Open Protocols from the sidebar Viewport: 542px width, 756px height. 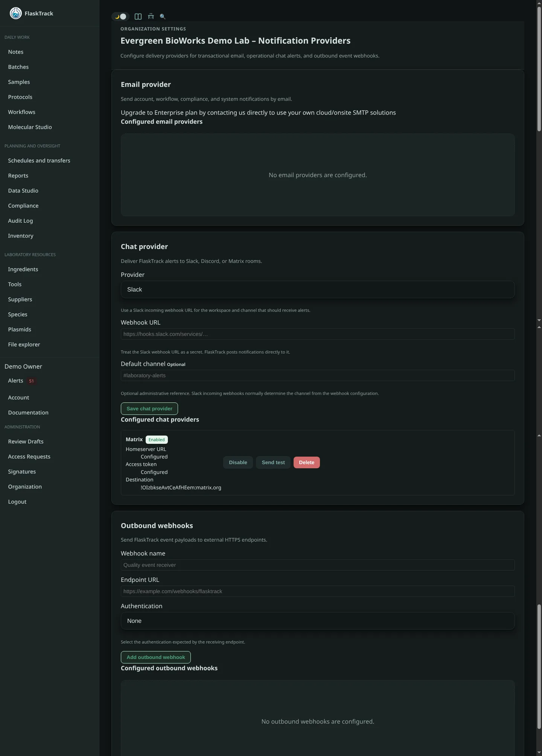pyautogui.click(x=20, y=97)
